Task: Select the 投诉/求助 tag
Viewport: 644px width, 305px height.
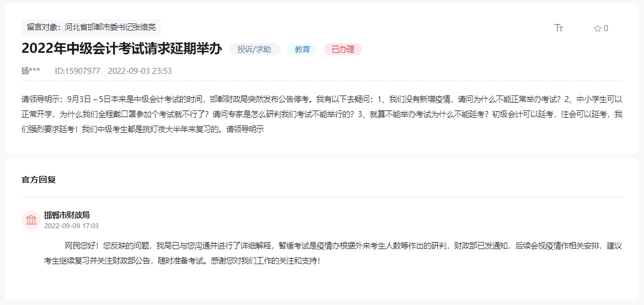Action: (x=256, y=50)
